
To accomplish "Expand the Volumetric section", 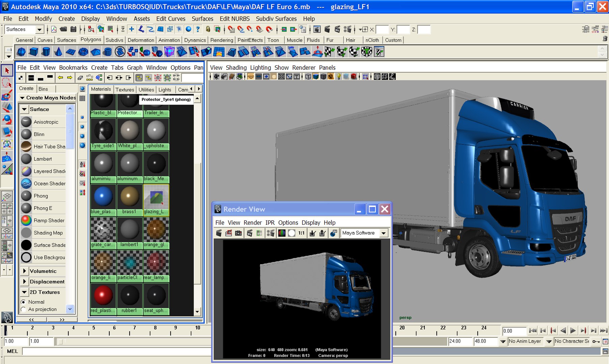I will [24, 271].
